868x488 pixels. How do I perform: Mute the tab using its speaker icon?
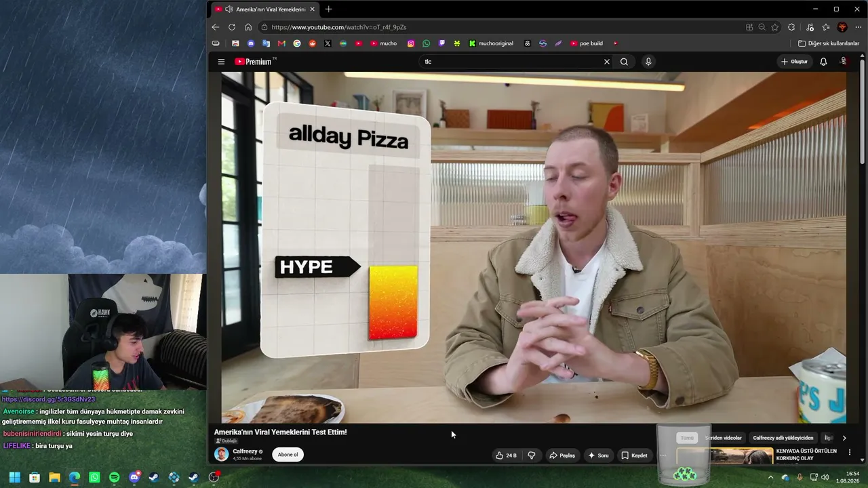click(229, 9)
